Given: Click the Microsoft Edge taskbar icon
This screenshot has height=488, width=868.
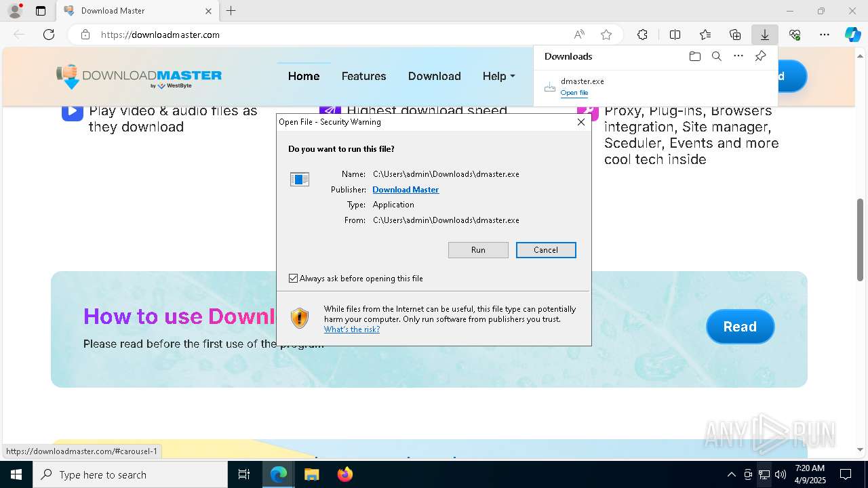Looking at the screenshot, I should (x=279, y=474).
